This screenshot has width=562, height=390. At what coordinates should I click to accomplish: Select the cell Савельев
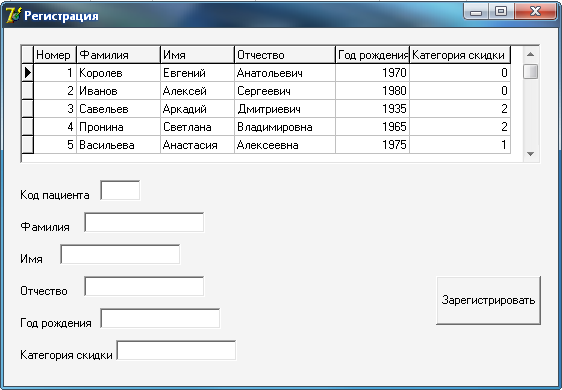[x=118, y=109]
